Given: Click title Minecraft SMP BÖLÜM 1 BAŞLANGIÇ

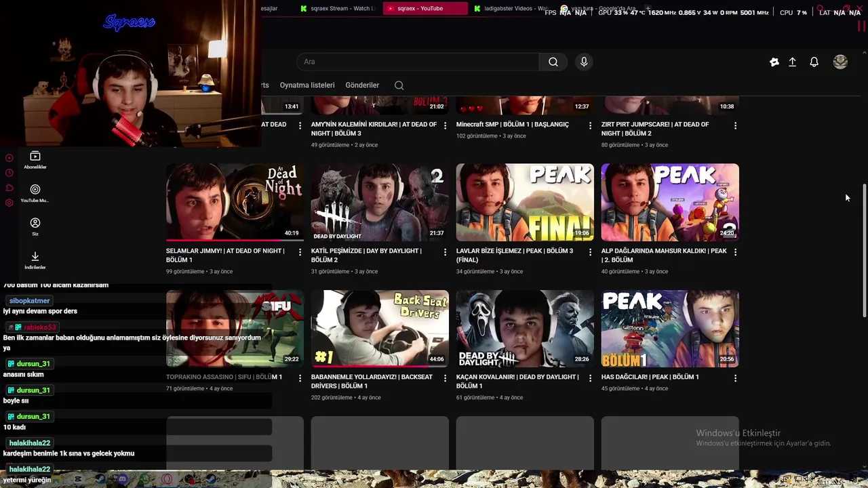Looking at the screenshot, I should 513,125.
